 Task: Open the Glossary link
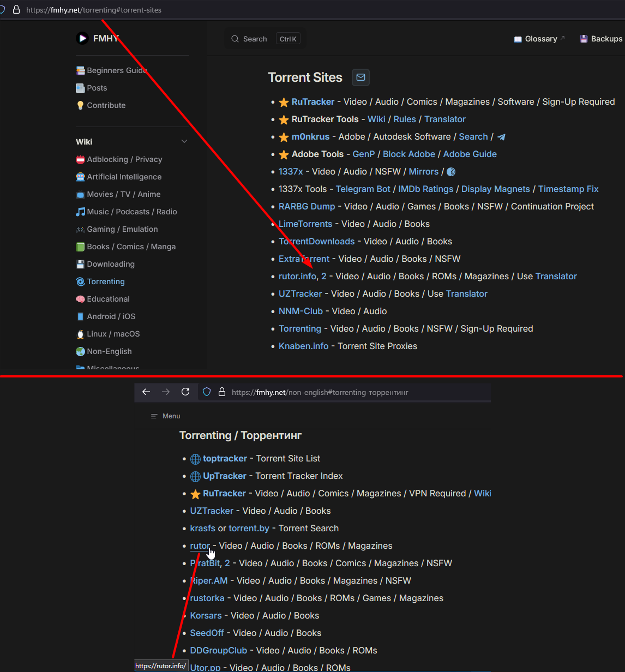pos(539,39)
